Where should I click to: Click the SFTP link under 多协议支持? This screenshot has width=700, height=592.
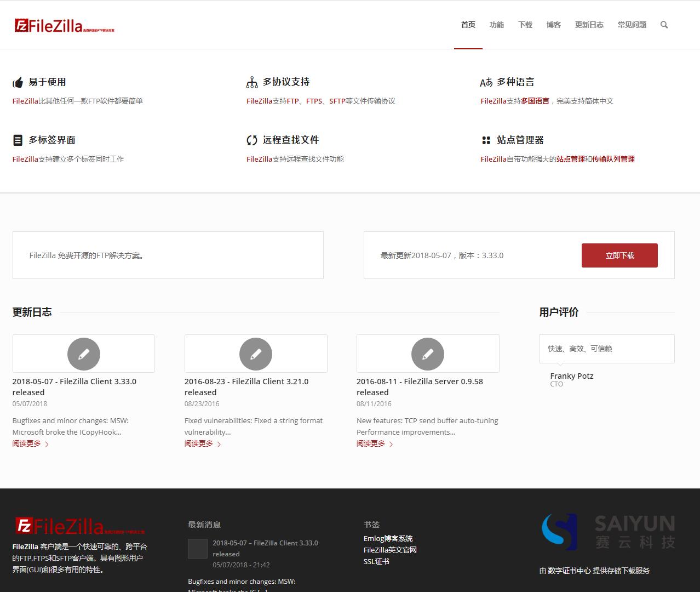click(337, 101)
